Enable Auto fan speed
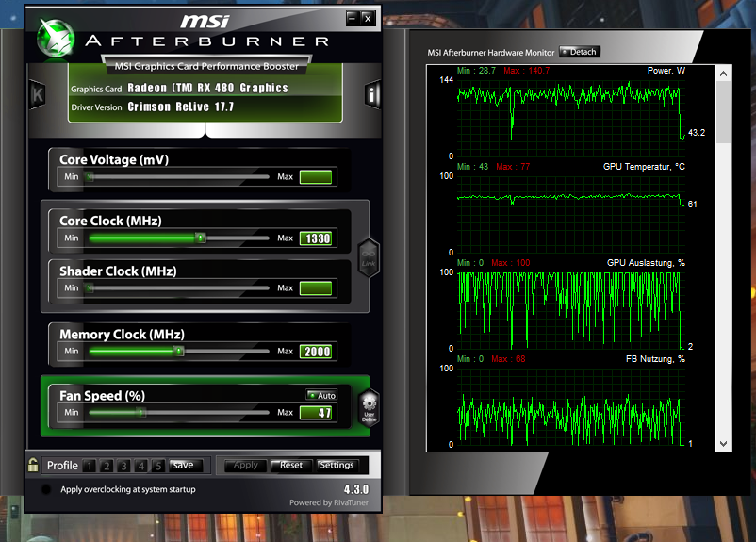This screenshot has height=542, width=756. click(321, 395)
